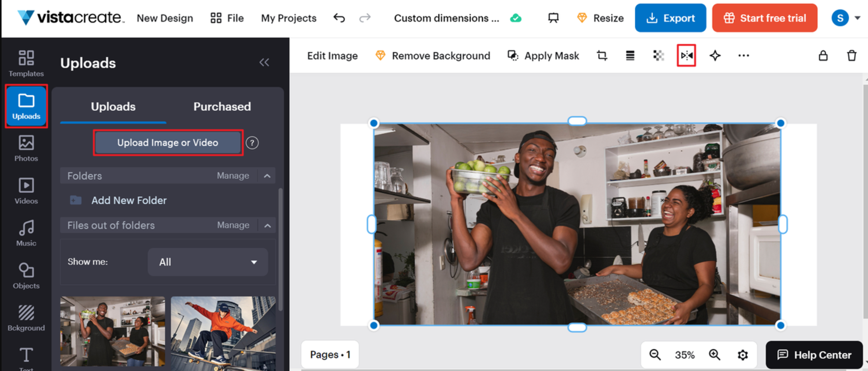Select the skateboarder photo thumbnail
Screen dimensions: 868x371
tap(223, 333)
